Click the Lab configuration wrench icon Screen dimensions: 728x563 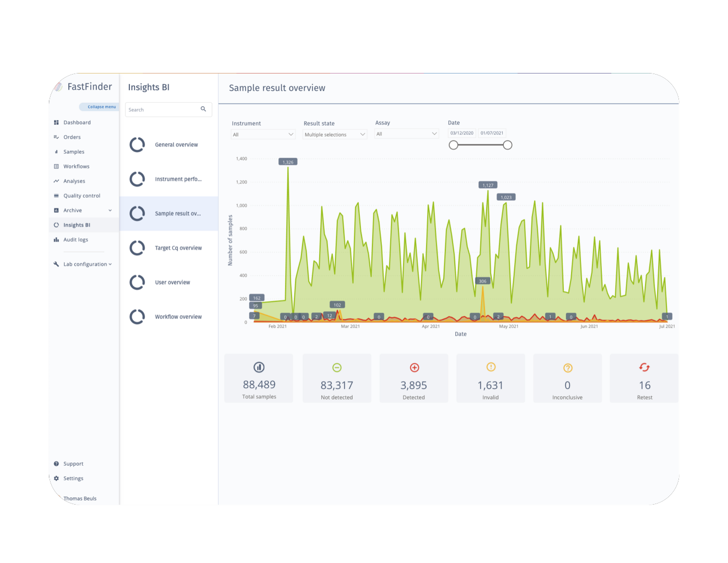point(56,264)
